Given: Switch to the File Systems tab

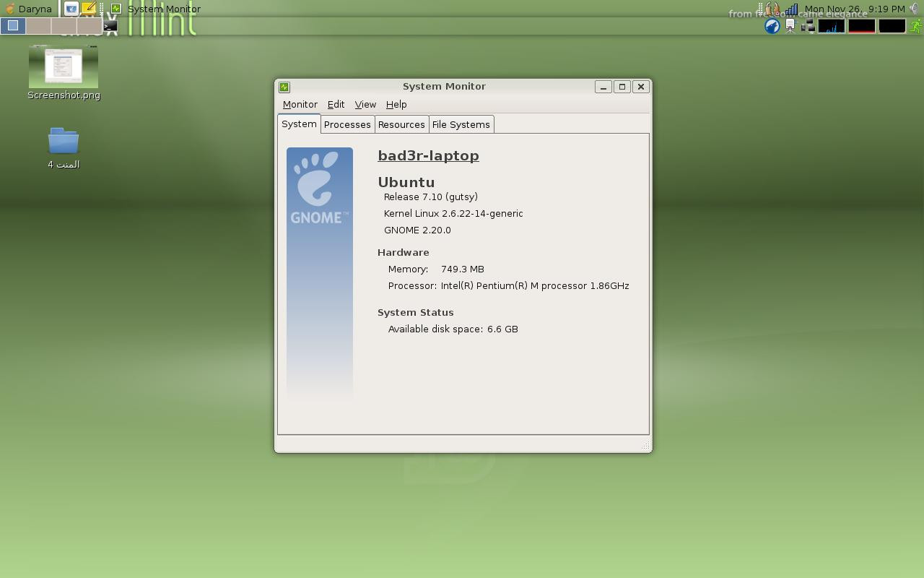Looking at the screenshot, I should pos(461,124).
